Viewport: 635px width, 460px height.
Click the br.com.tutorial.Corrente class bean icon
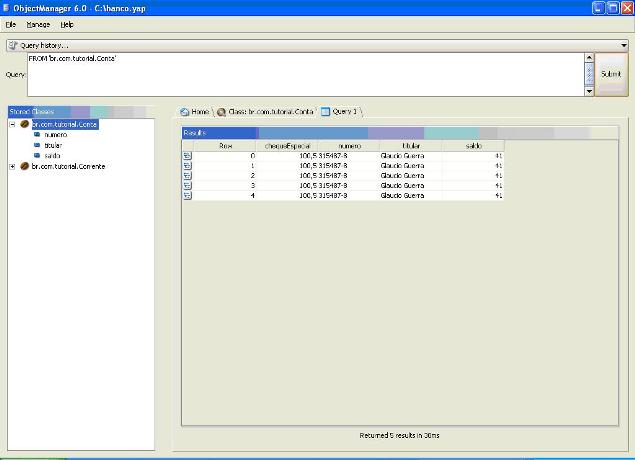pos(24,167)
